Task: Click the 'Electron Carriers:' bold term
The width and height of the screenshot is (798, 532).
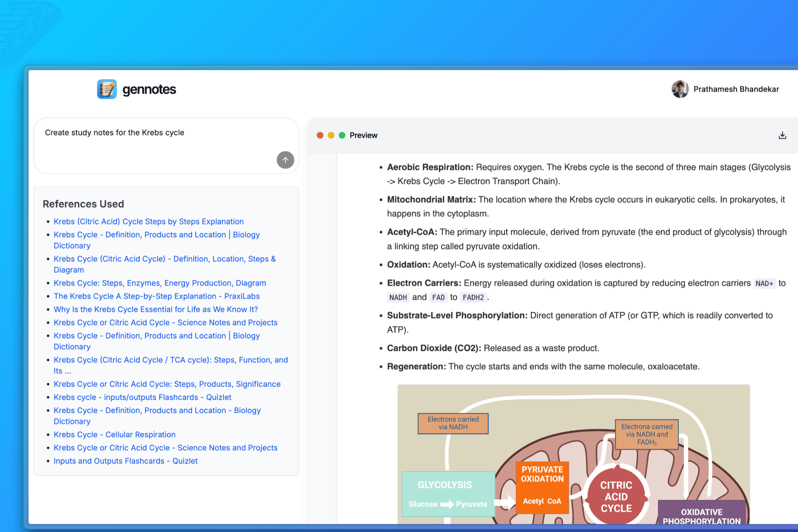Action: (x=424, y=283)
